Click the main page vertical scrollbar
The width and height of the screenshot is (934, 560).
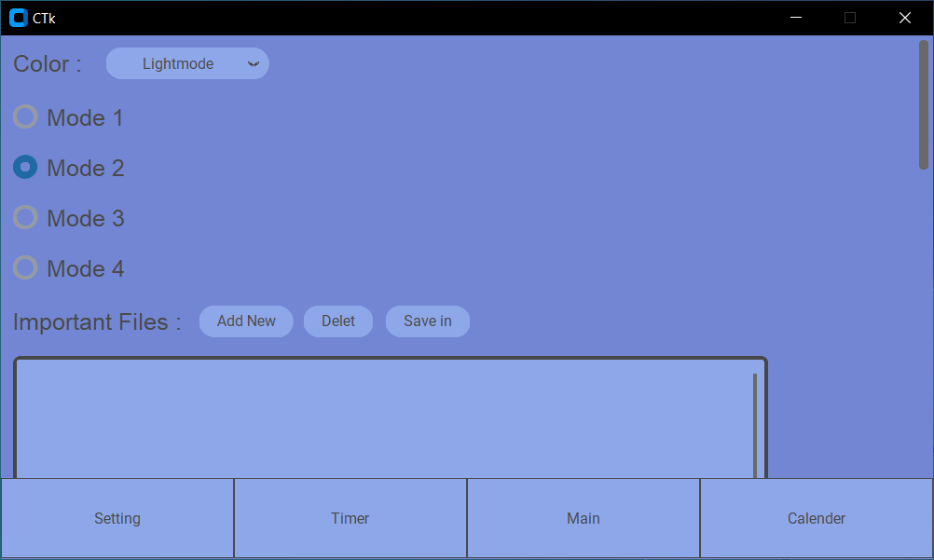924,105
